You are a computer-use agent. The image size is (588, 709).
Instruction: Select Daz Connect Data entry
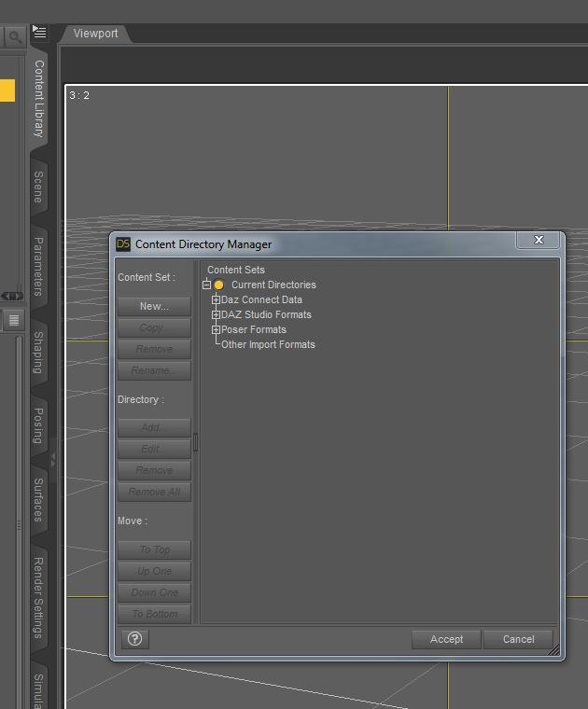point(261,299)
